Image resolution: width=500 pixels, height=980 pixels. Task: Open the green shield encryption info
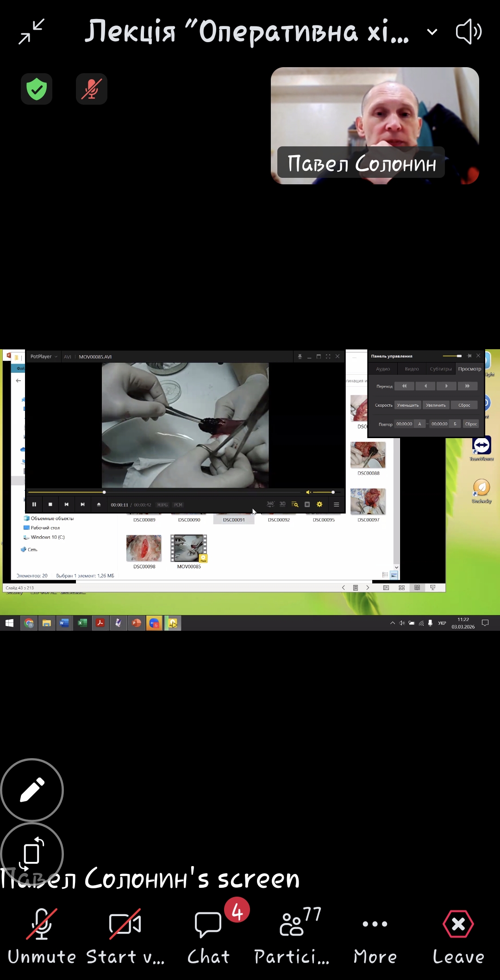37,89
